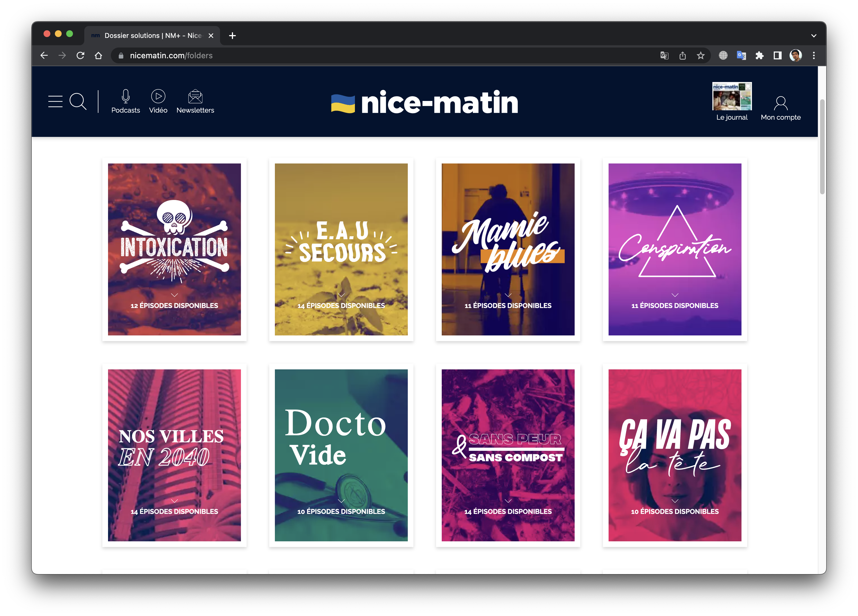Open Chrome three-dot menu

point(814,56)
